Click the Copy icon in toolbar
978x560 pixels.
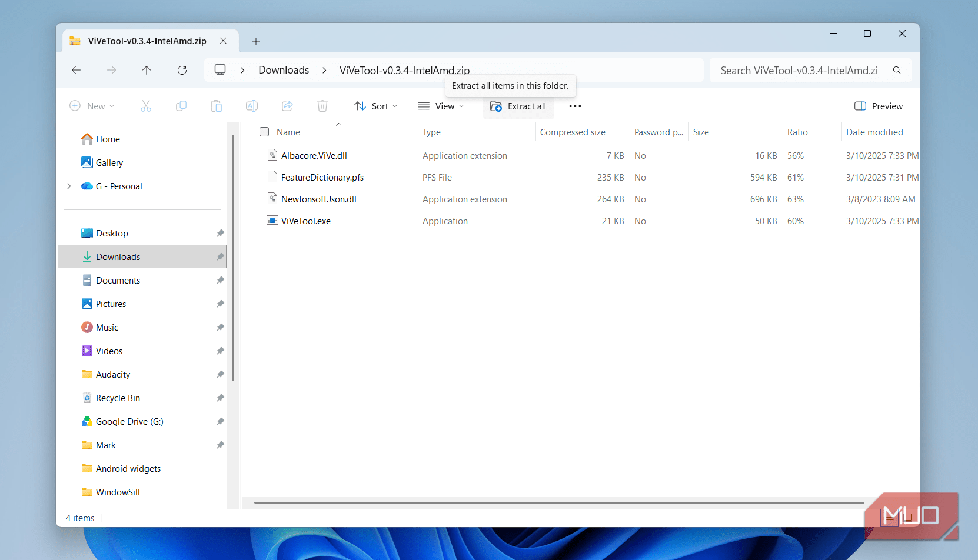181,106
